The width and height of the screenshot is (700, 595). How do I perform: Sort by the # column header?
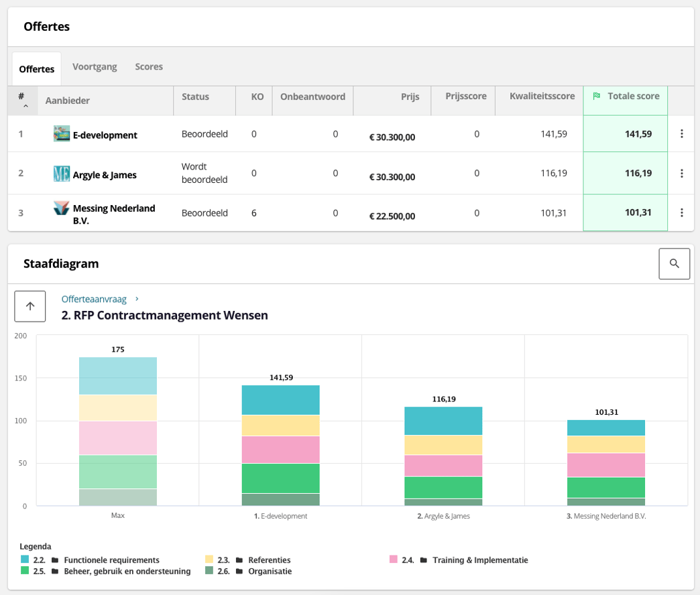coord(22,100)
